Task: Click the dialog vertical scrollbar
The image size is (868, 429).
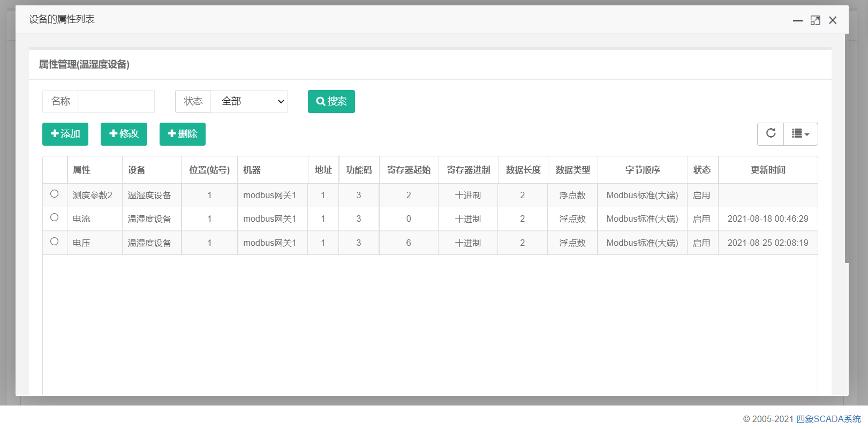Action: pos(847,150)
